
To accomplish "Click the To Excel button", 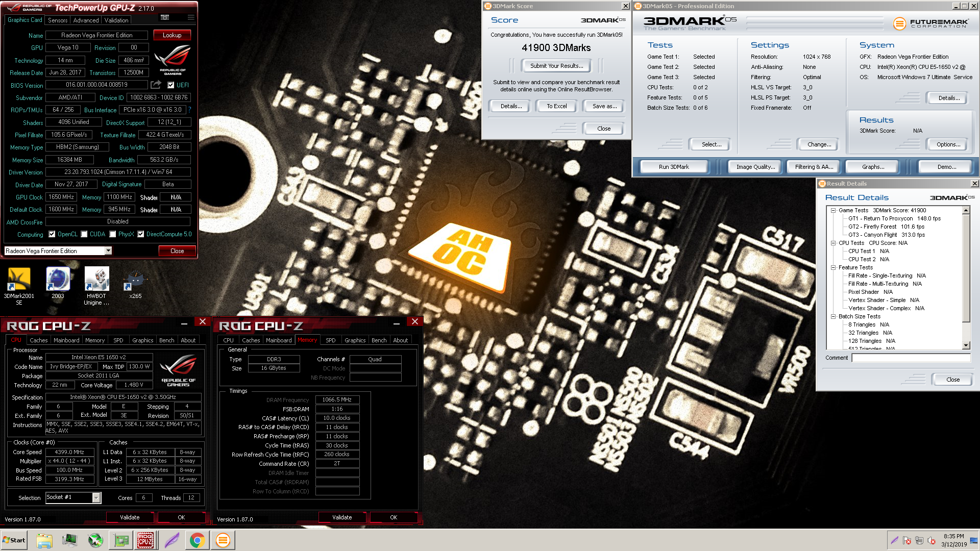I will point(556,106).
